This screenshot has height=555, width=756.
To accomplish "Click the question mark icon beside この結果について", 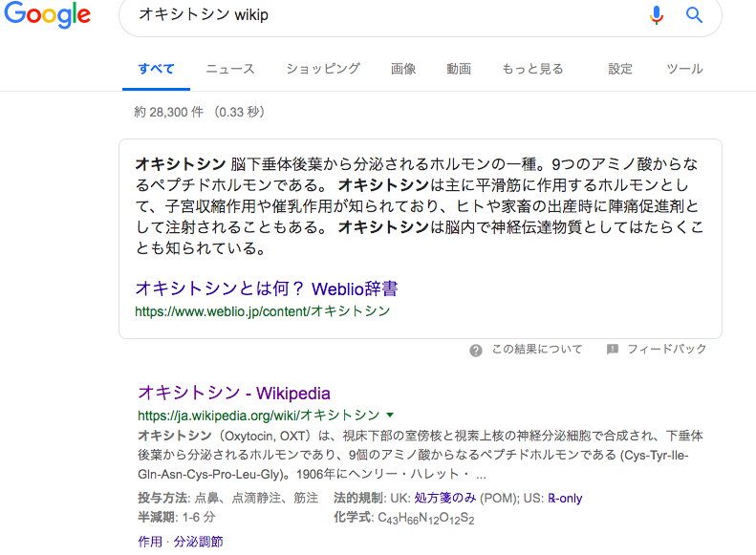I will tap(476, 351).
